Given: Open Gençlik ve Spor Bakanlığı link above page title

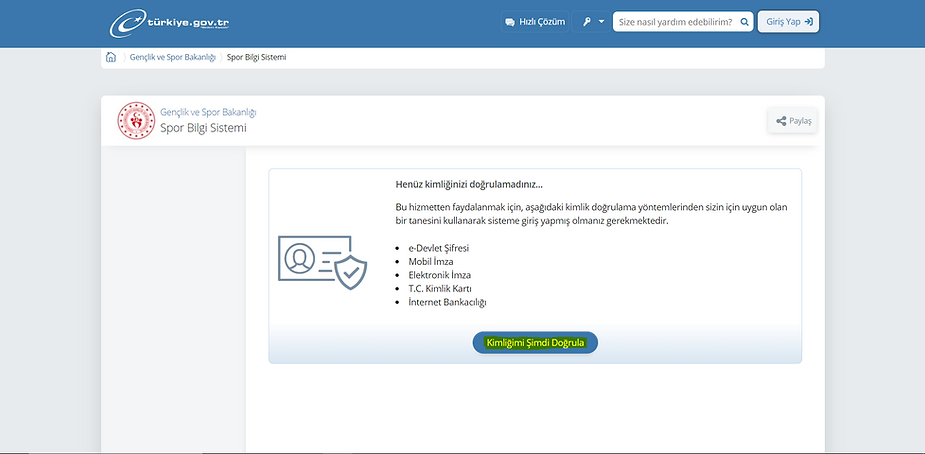Looking at the screenshot, I should 208,112.
